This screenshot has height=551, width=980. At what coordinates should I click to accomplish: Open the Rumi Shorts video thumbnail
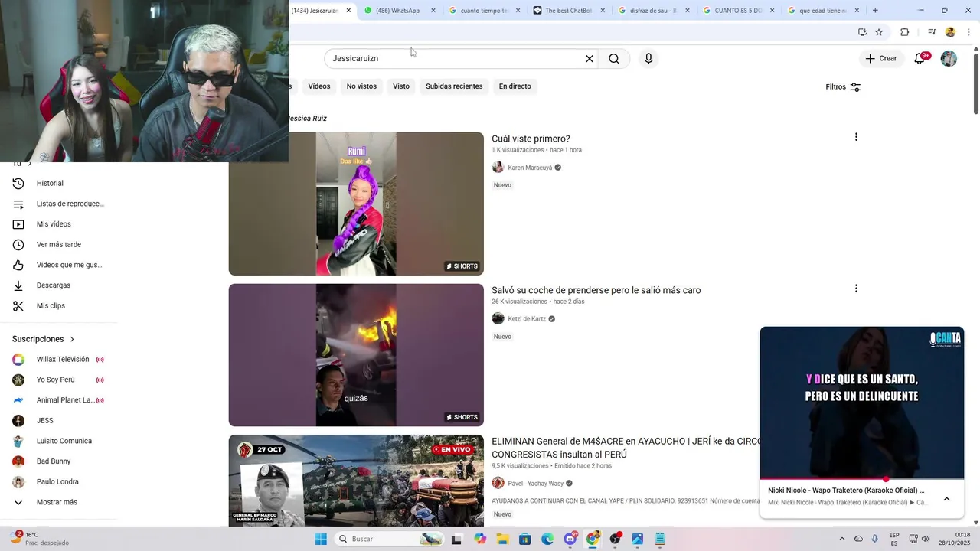point(356,204)
